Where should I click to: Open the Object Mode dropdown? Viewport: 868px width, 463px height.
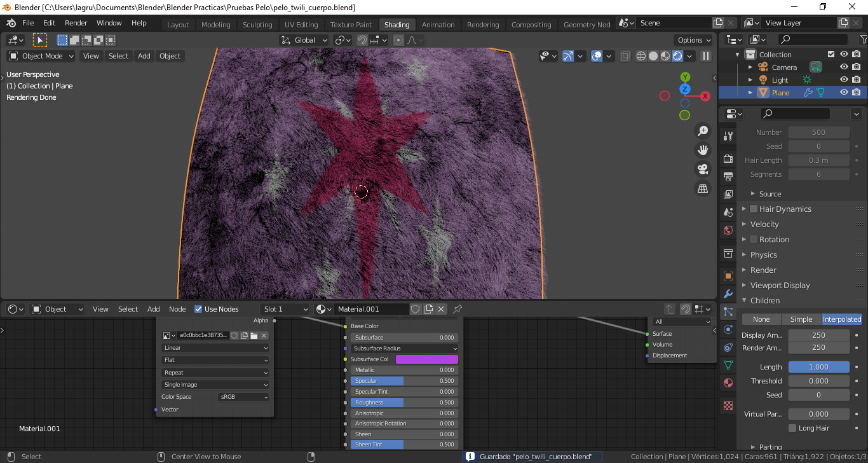click(41, 56)
